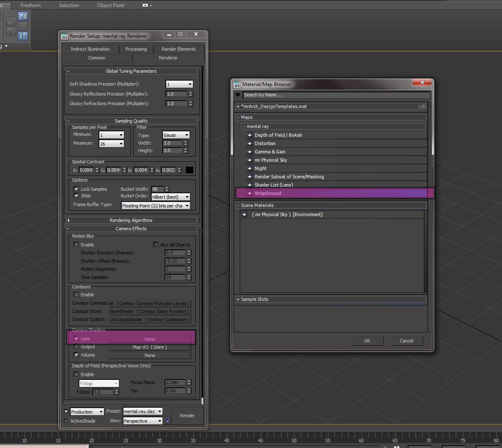Collapse Scene Materials group
Screen dimensions: 502x448
[331, 205]
